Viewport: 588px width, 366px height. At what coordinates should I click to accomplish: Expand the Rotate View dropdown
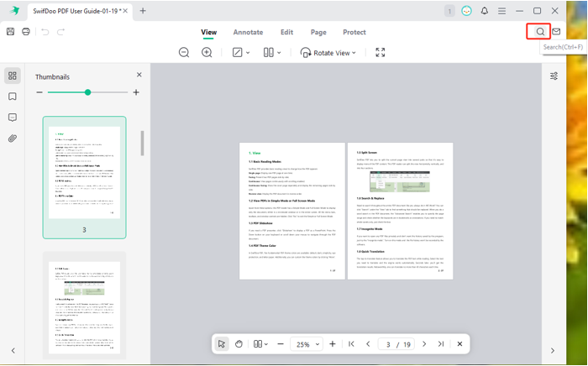(x=328, y=52)
